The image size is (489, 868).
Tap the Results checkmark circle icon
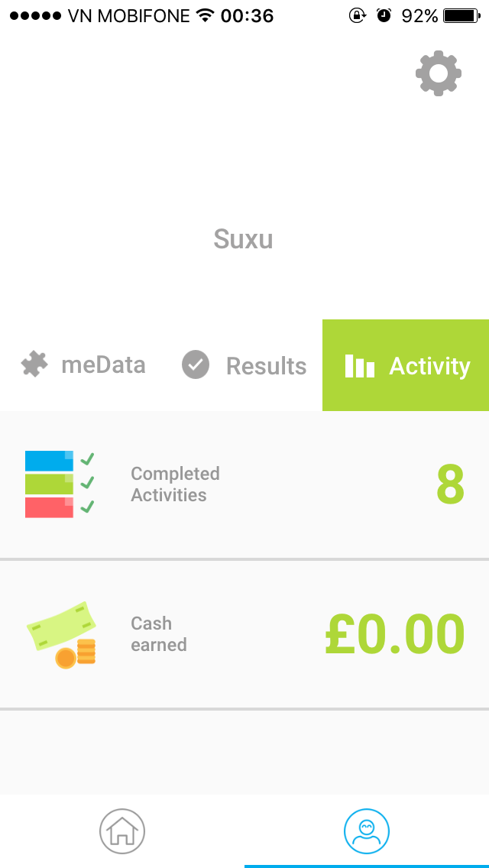tap(196, 365)
